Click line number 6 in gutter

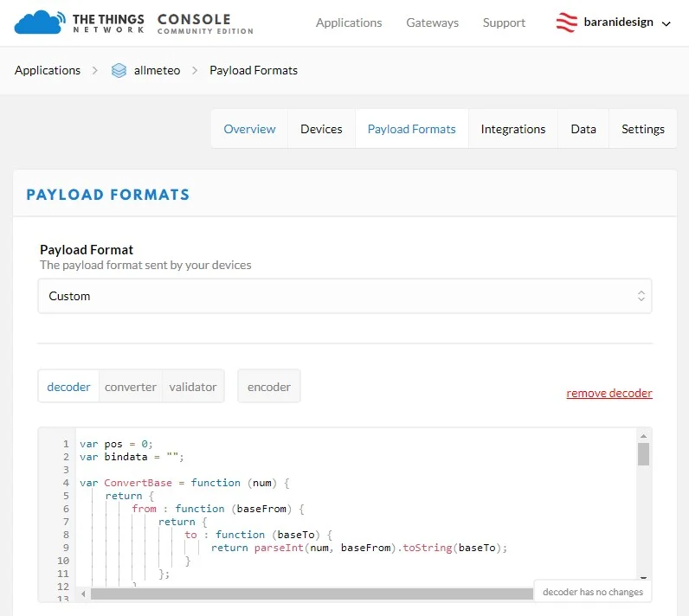click(x=66, y=509)
